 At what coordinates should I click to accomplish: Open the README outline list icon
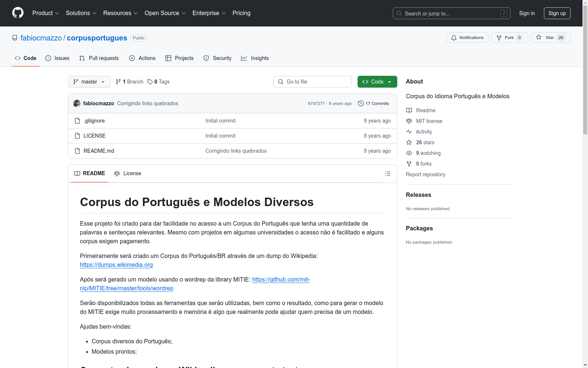(388, 174)
